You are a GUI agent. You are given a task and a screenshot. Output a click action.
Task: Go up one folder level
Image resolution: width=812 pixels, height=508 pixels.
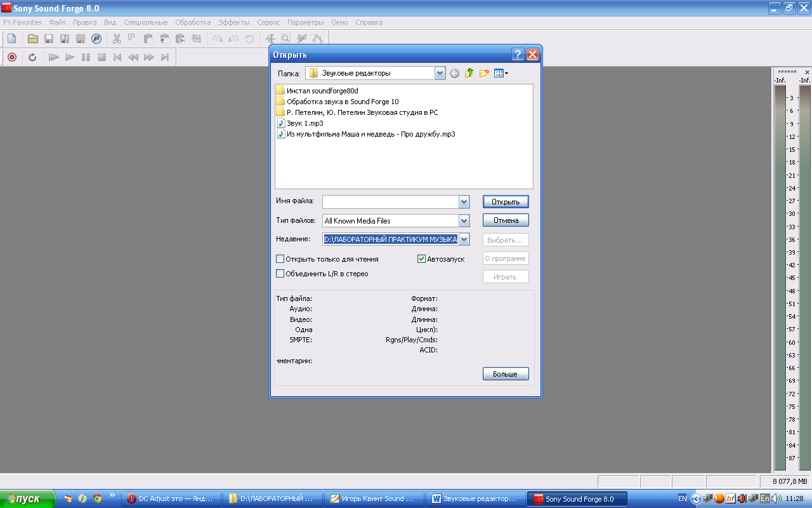469,74
